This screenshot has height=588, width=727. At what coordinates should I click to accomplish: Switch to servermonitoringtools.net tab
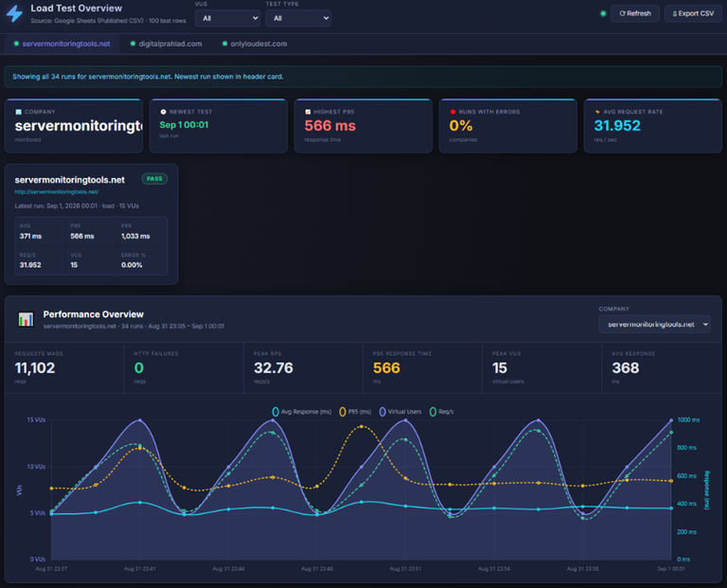pyautogui.click(x=62, y=44)
